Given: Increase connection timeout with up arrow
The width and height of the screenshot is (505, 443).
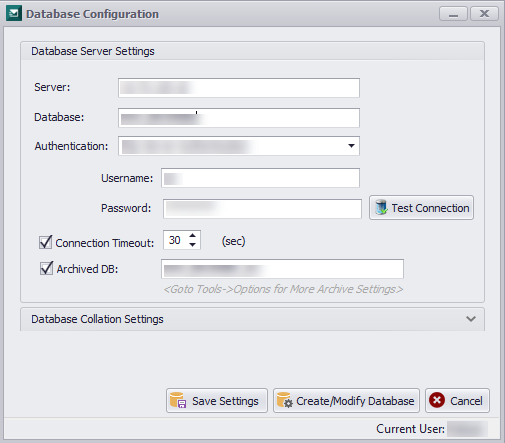Looking at the screenshot, I should tap(192, 235).
